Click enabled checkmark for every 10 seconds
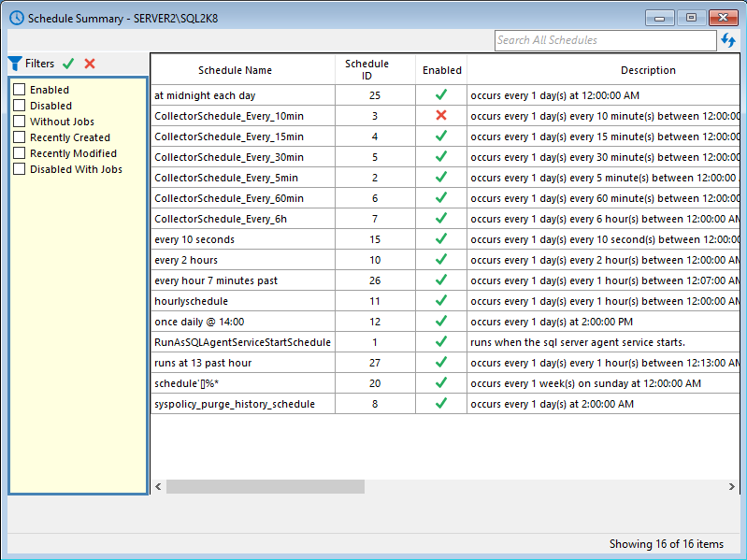 (x=441, y=238)
